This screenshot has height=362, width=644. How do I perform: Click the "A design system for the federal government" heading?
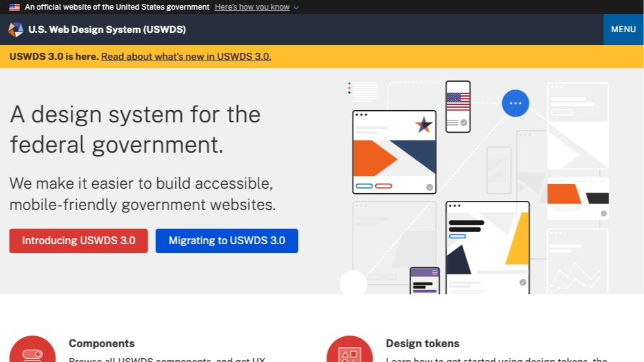click(135, 129)
